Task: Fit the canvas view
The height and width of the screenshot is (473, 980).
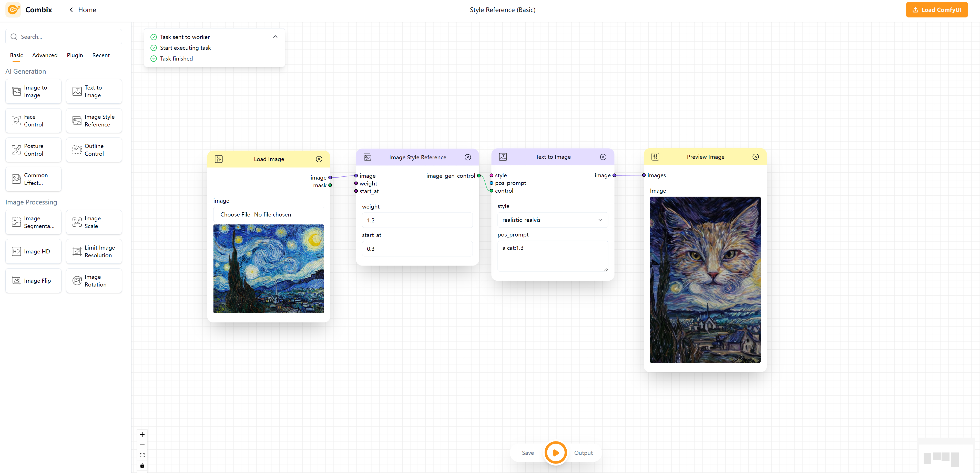Action: click(142, 455)
